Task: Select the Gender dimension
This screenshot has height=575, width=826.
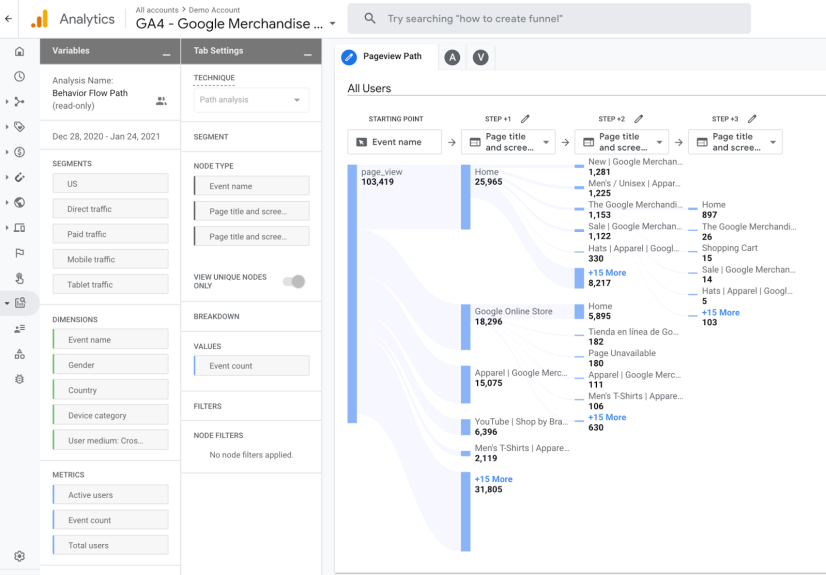Action: [111, 365]
